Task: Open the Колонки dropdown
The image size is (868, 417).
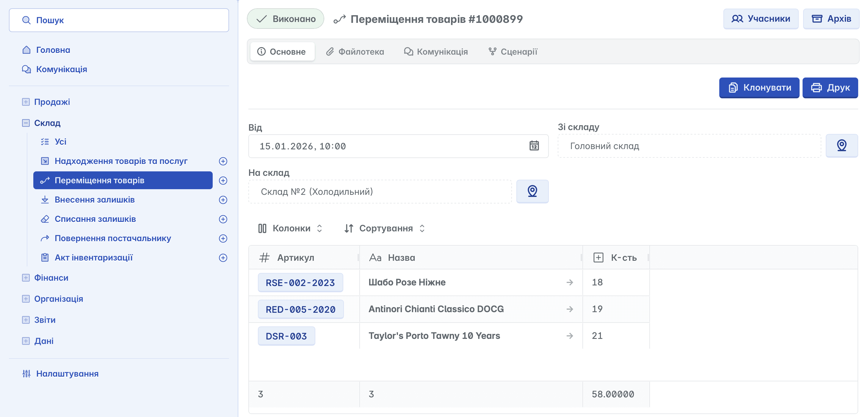Action: click(290, 228)
